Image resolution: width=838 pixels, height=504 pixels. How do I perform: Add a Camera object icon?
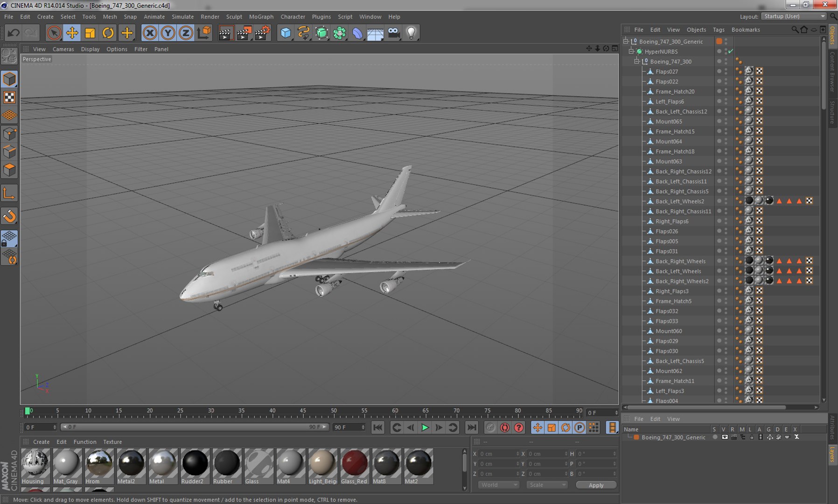pyautogui.click(x=393, y=33)
